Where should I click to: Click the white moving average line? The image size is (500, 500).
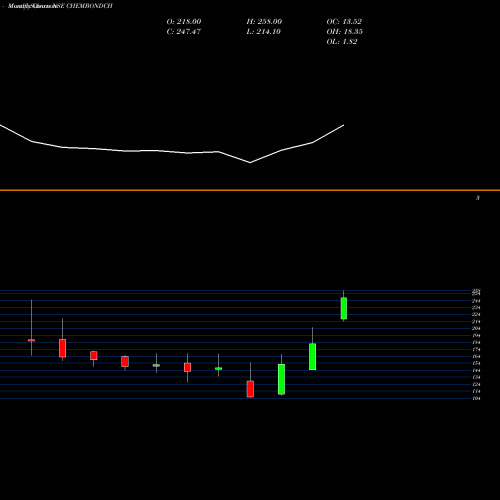tap(172, 152)
